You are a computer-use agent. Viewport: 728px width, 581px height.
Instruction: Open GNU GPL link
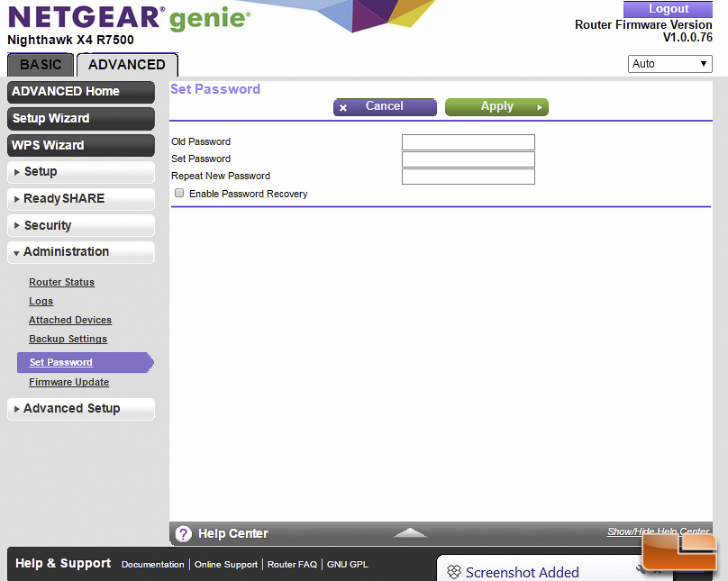pos(347,564)
